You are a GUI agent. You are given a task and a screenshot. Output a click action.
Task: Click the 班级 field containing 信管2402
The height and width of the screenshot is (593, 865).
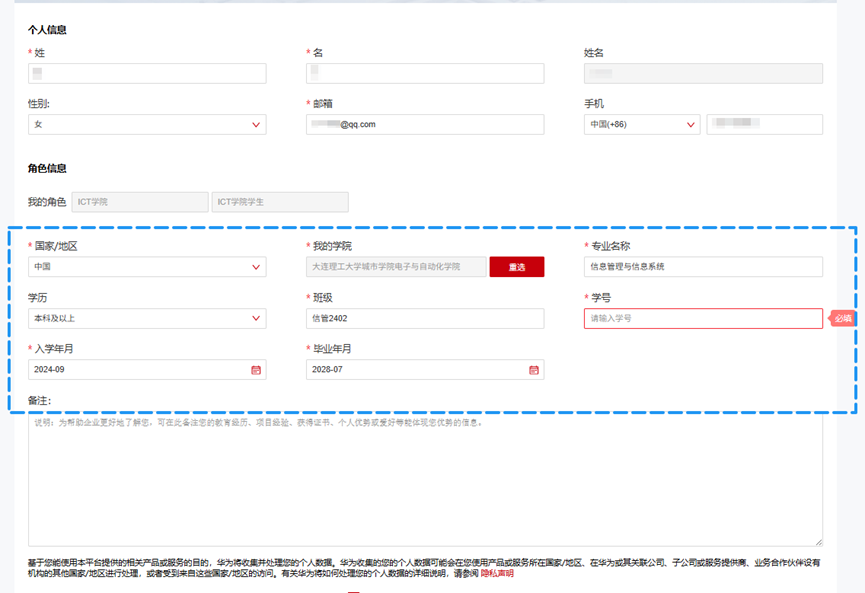pyautogui.click(x=425, y=318)
